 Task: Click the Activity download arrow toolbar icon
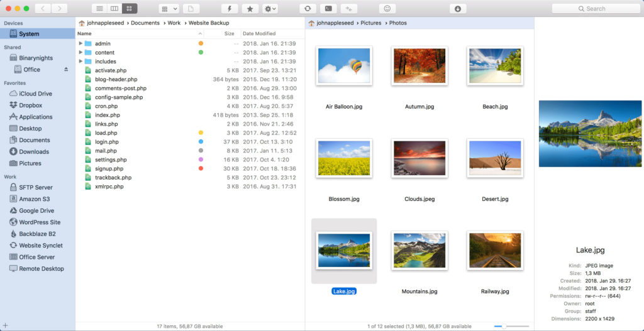coord(457,9)
